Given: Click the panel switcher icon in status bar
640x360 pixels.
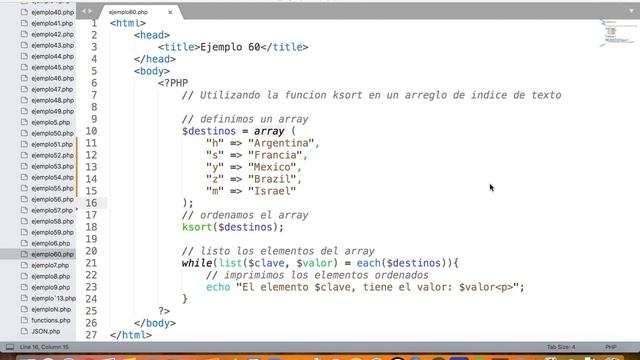Looking at the screenshot, I should [10, 347].
